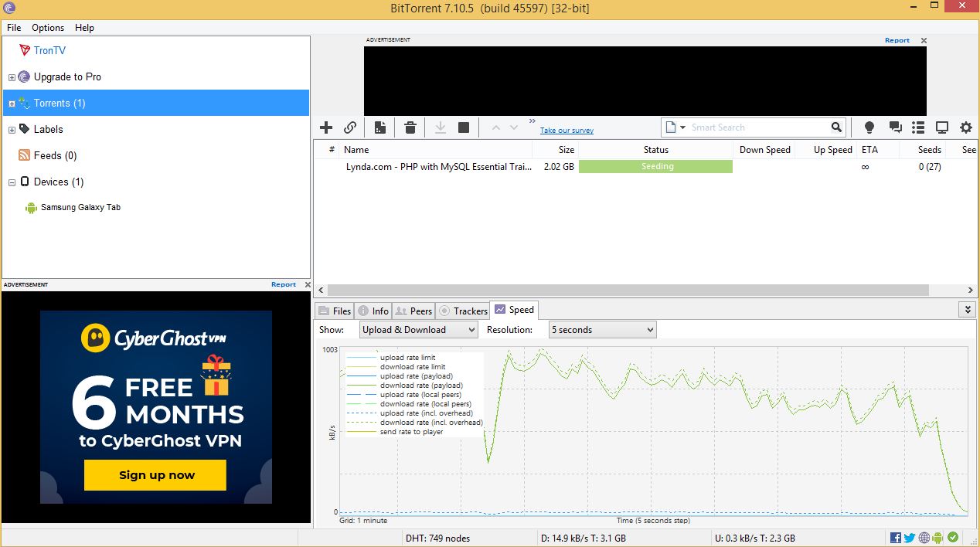Open the File menu
This screenshot has width=980, height=547.
[x=14, y=28]
